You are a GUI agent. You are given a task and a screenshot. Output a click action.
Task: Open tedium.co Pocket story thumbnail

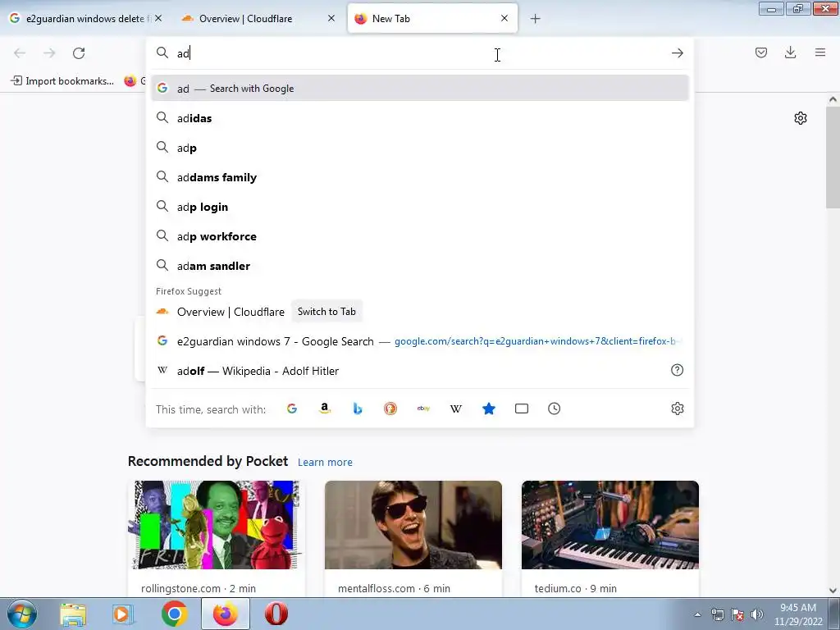point(610,525)
